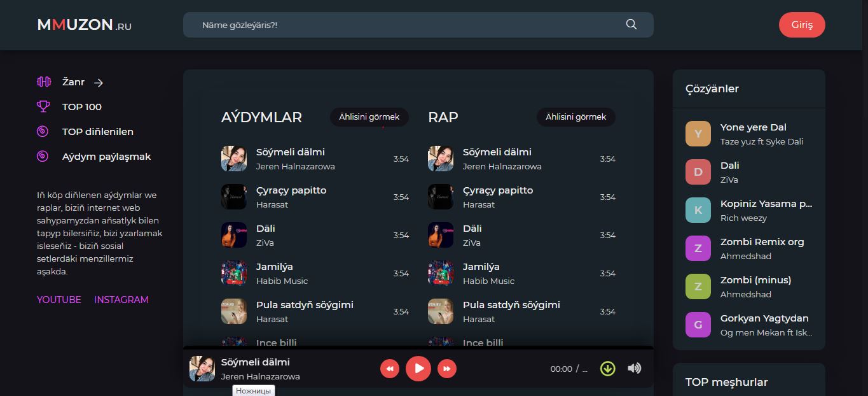Viewport: 868px width, 396px height.
Task: Go back to the previous track
Action: point(390,369)
